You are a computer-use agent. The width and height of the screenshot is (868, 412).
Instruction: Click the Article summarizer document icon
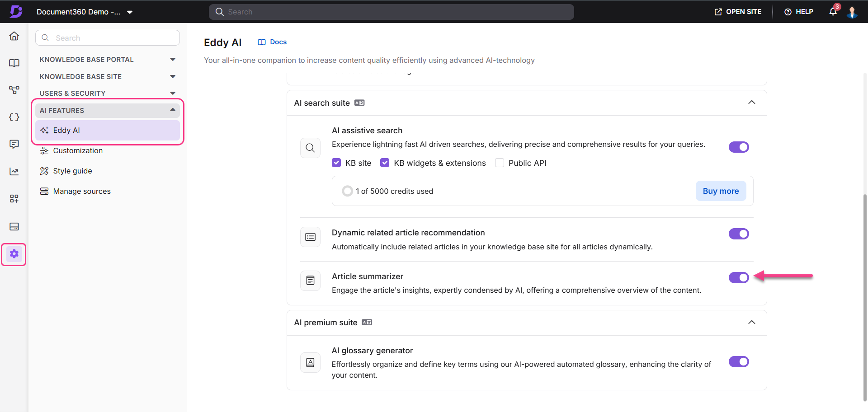coord(310,281)
